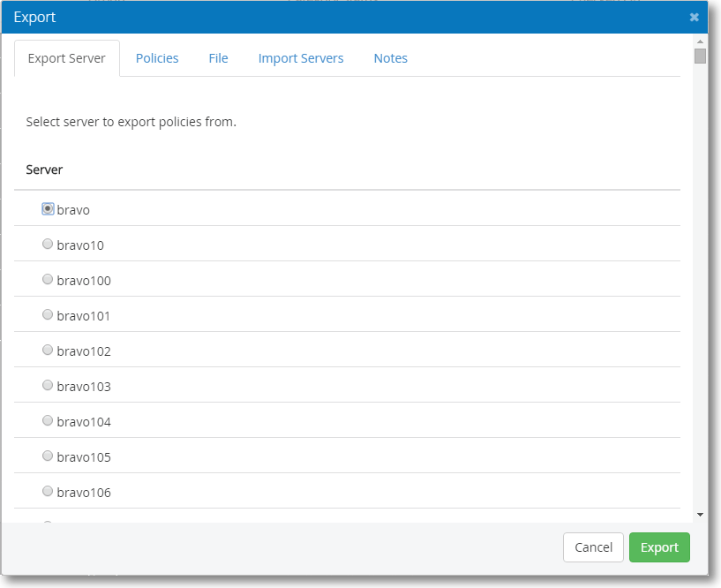Viewport: 721px width, 588px height.
Task: Click the bravo106 label text
Action: pyautogui.click(x=84, y=493)
